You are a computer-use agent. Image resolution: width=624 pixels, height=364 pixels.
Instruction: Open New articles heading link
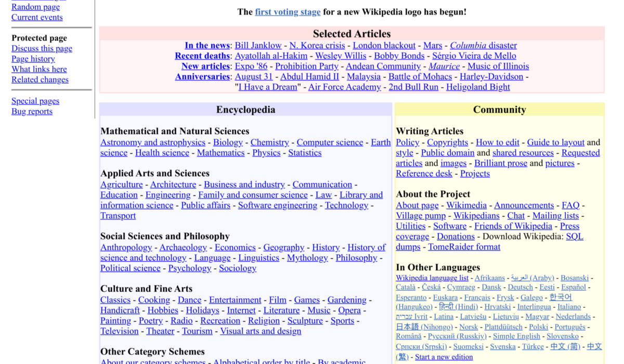click(205, 66)
